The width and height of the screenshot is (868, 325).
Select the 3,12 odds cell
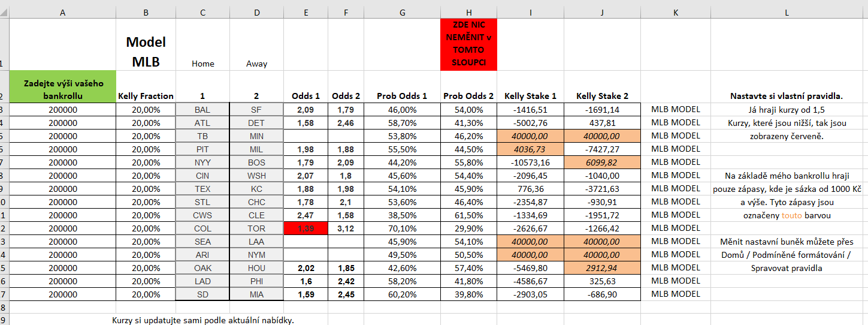[346, 228]
